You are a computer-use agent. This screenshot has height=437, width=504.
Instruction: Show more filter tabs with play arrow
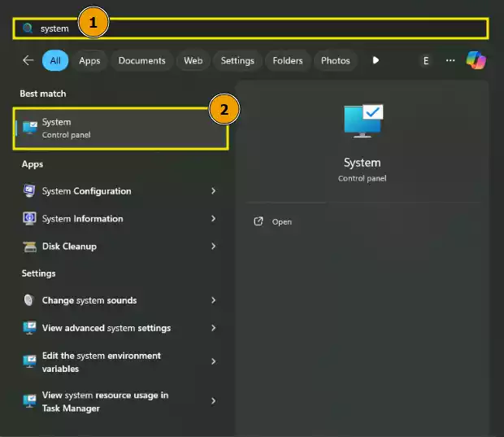point(376,60)
